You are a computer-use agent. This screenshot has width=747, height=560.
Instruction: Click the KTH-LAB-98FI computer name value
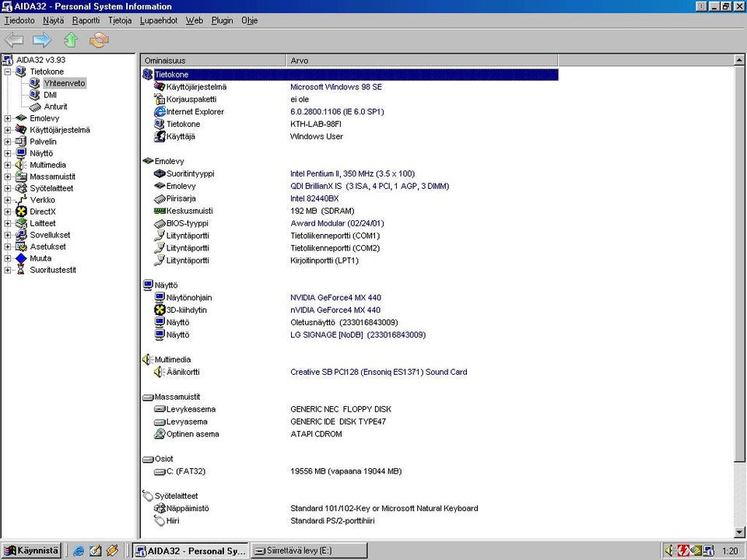point(316,124)
